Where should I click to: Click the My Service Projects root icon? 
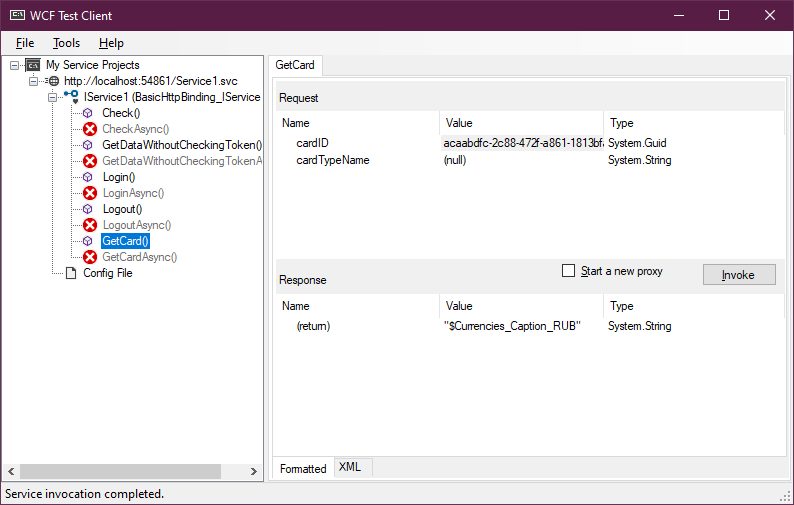click(x=33, y=65)
